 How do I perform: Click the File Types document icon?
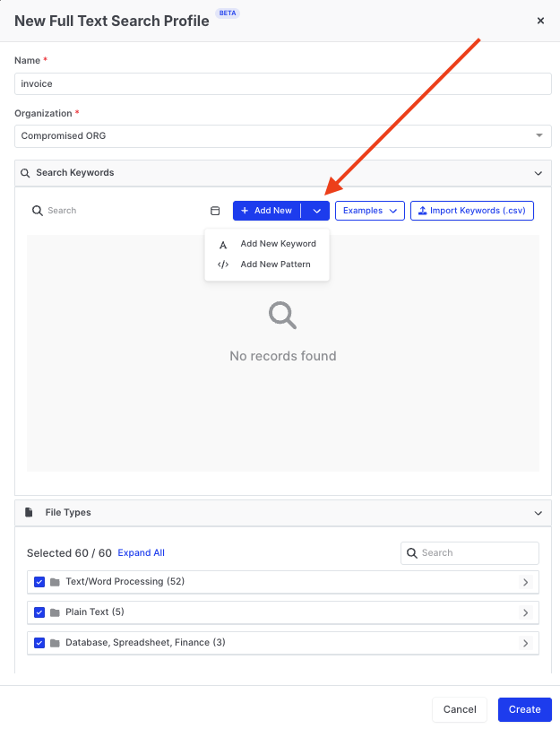(29, 513)
